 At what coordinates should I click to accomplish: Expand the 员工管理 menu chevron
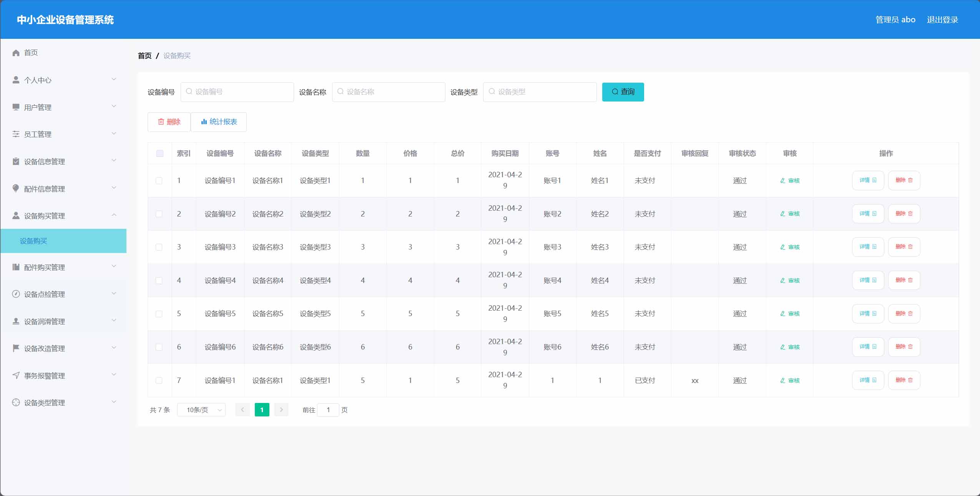[x=114, y=133]
